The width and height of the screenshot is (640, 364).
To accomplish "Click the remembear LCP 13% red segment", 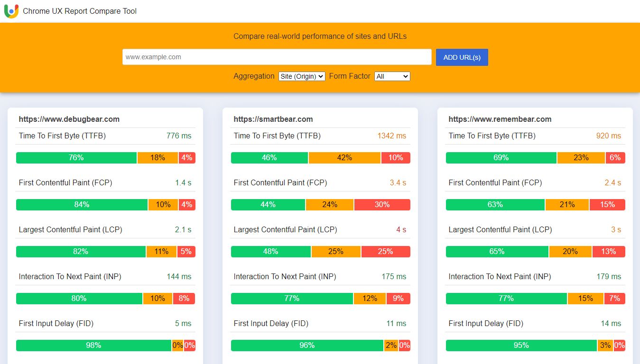I will tap(609, 252).
